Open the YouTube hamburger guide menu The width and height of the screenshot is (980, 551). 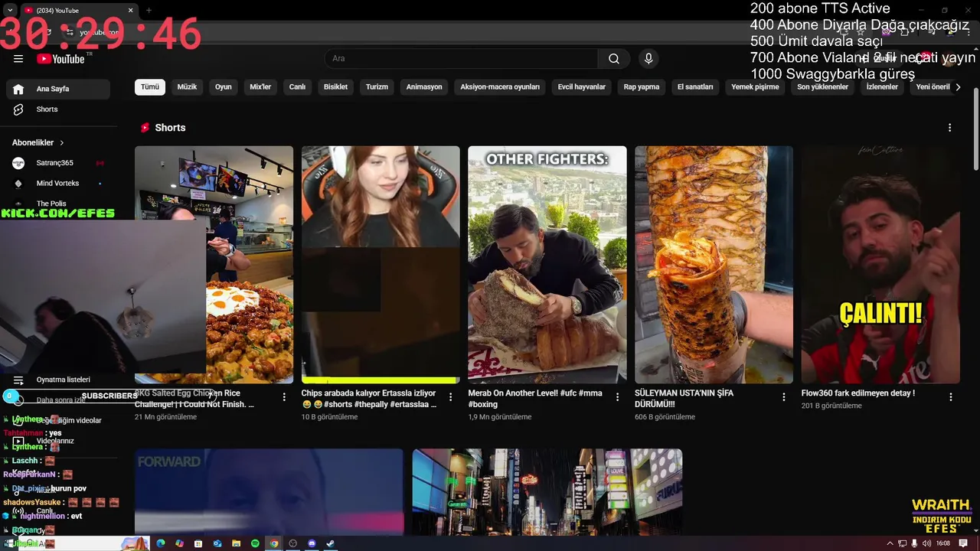coord(18,59)
